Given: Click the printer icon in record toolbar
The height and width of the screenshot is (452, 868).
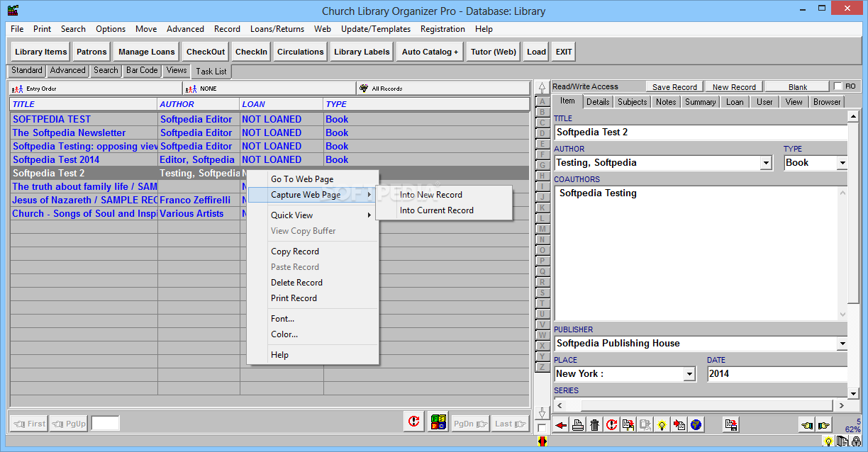Looking at the screenshot, I should [x=578, y=424].
